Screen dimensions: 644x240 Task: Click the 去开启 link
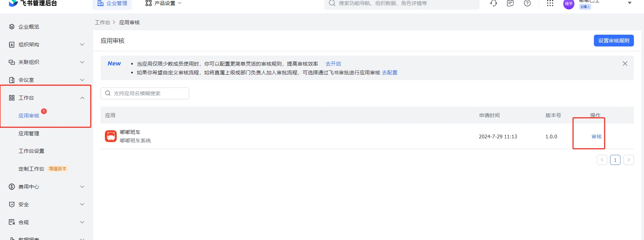click(x=333, y=64)
